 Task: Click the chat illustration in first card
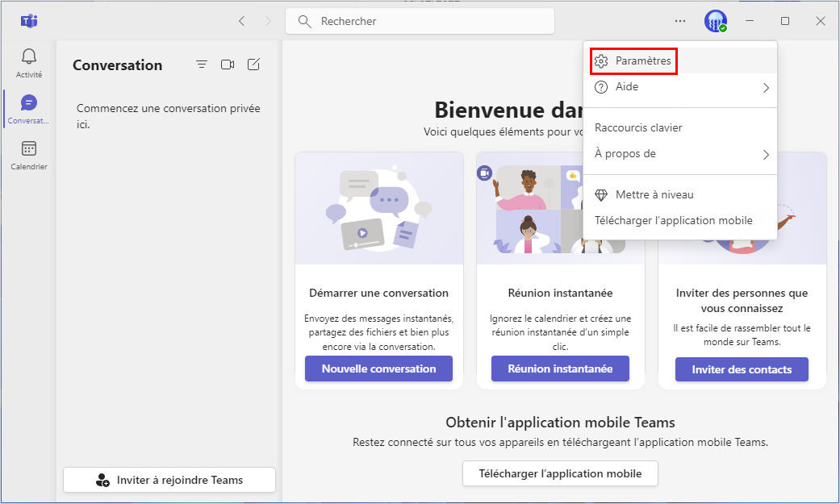(378, 209)
